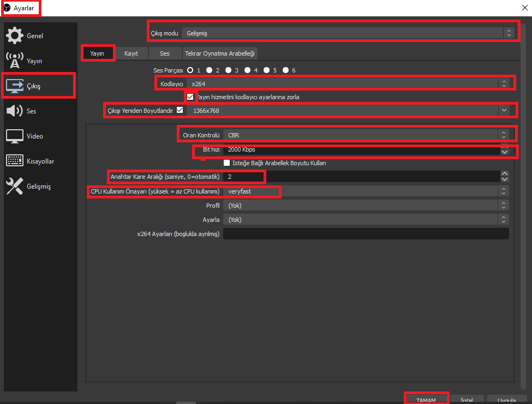Toggle Çıkışı Yeniden Boyutlandır checkbox
Screen dimensions: 532x404
click(180, 110)
